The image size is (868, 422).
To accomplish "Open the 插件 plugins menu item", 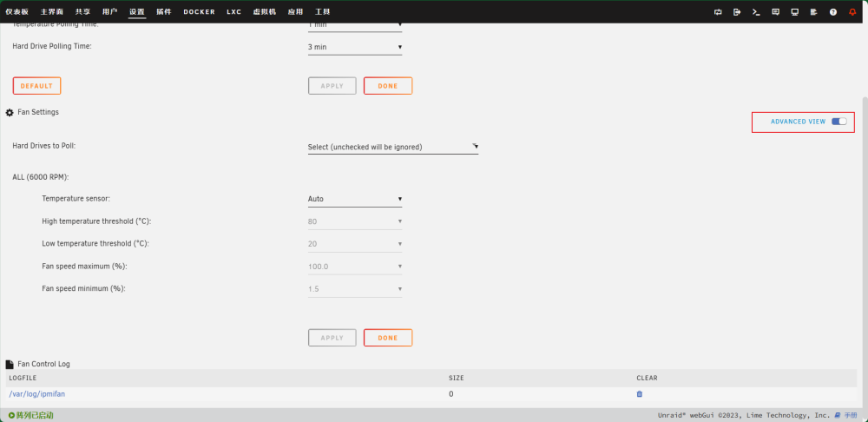I will point(164,11).
